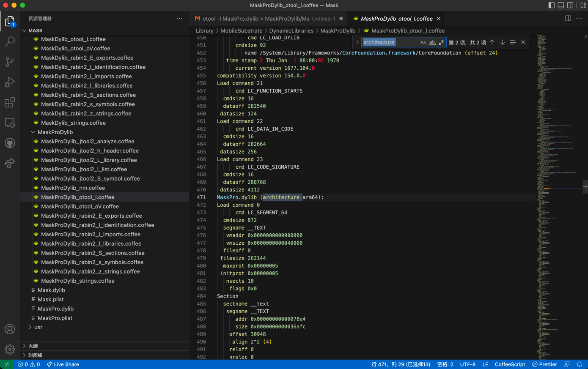Go to next search match

point(503,42)
